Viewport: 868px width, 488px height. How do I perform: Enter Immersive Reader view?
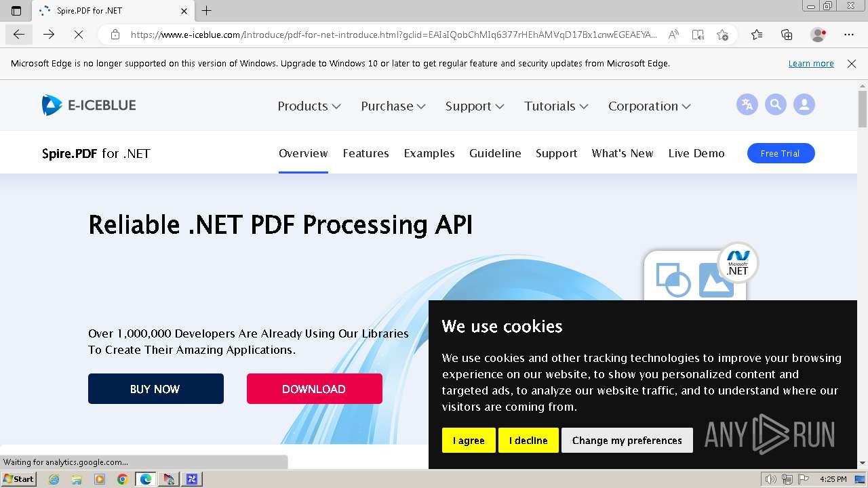click(698, 35)
